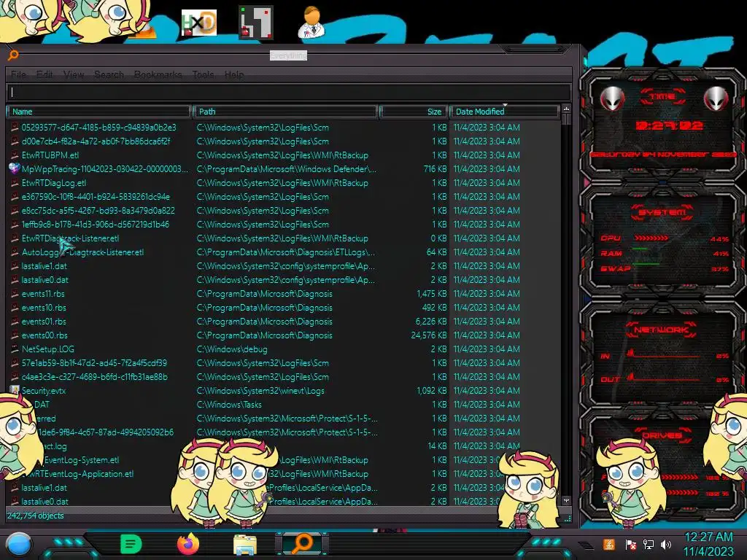The image size is (747, 560).
Task: Select file c4ae3c3e-c327-4689-b6fd-c11fb31ae88b
Action: [x=94, y=377]
